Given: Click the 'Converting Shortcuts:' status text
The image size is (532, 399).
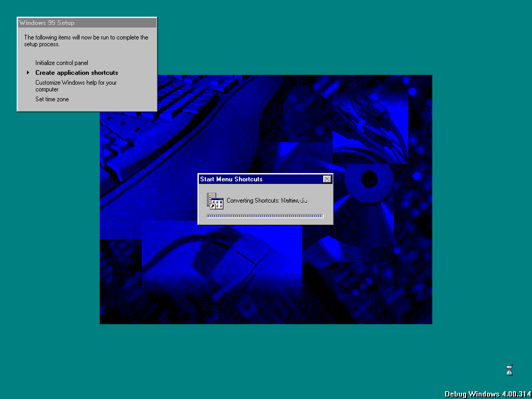Looking at the screenshot, I should [253, 201].
